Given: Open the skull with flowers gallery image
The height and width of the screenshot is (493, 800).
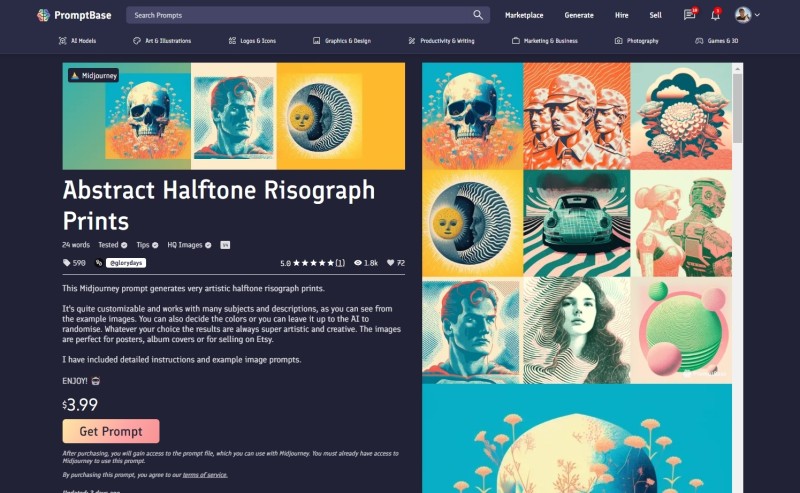Looking at the screenshot, I should pyautogui.click(x=472, y=116).
